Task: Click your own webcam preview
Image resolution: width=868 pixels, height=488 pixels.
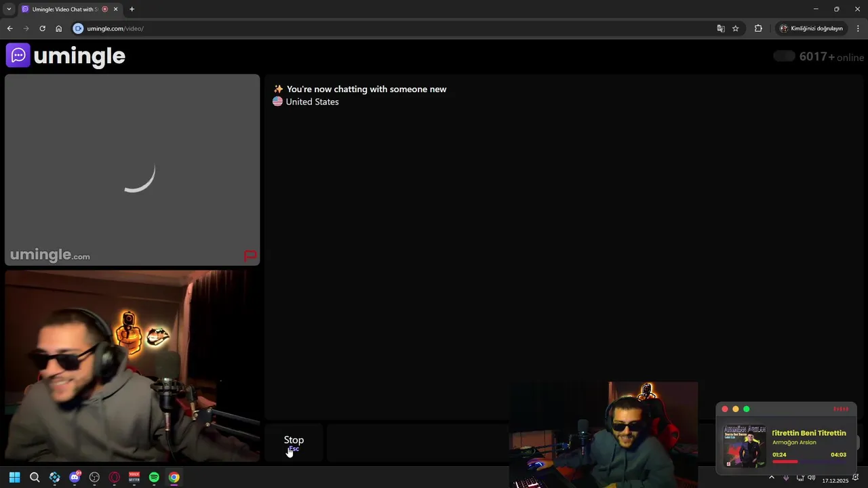Action: pos(132,366)
